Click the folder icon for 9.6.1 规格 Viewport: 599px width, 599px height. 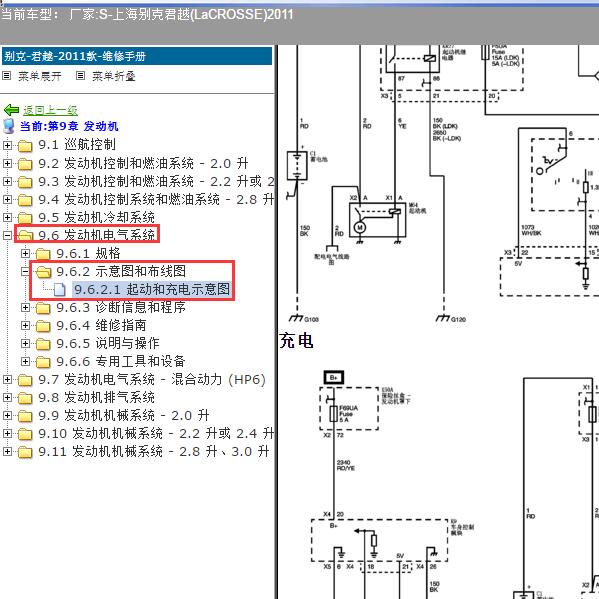click(x=43, y=254)
